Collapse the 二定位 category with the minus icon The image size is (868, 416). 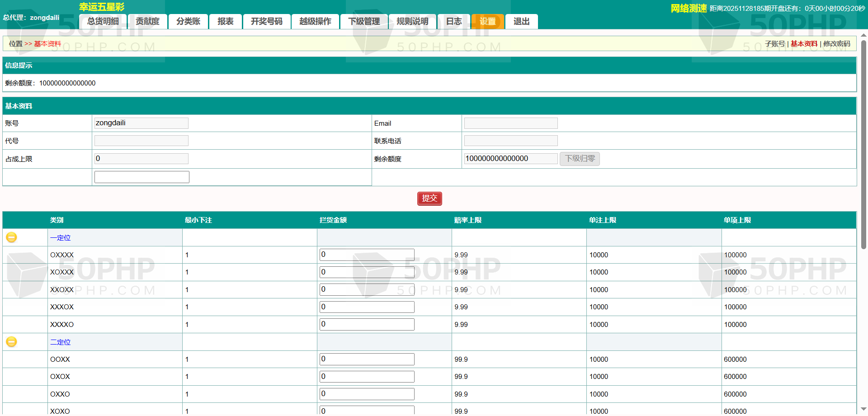click(11, 342)
